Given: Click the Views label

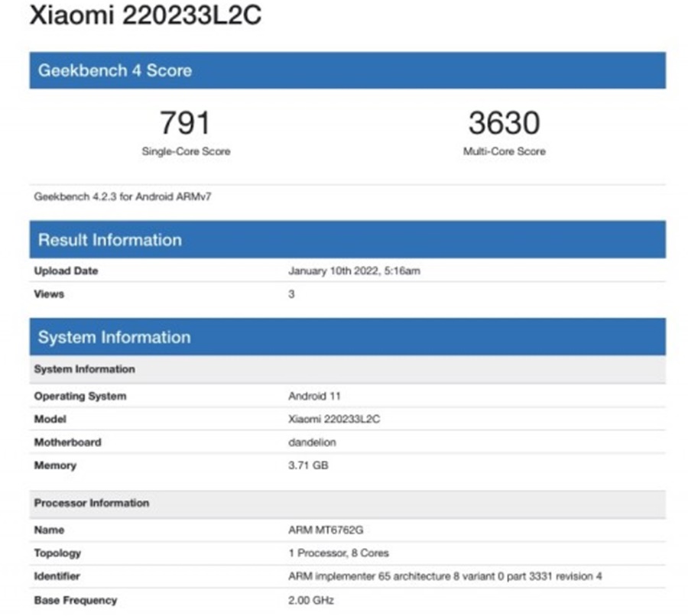Looking at the screenshot, I should 49,294.
